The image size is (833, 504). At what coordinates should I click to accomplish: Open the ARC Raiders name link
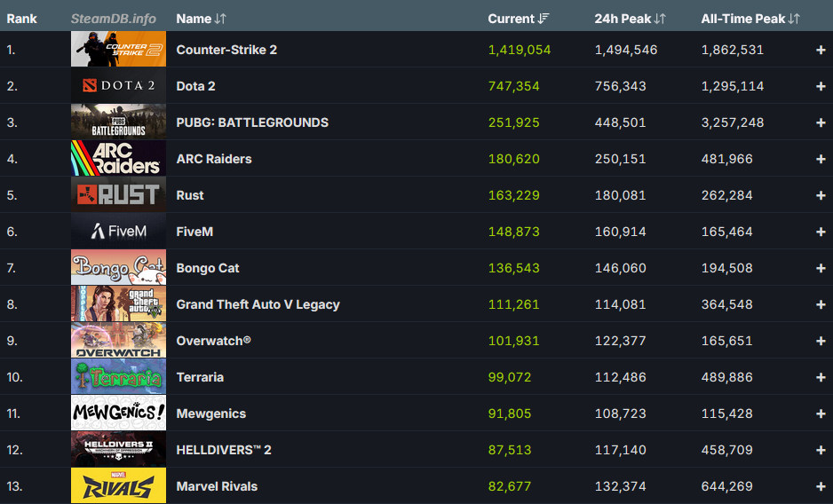coord(214,159)
